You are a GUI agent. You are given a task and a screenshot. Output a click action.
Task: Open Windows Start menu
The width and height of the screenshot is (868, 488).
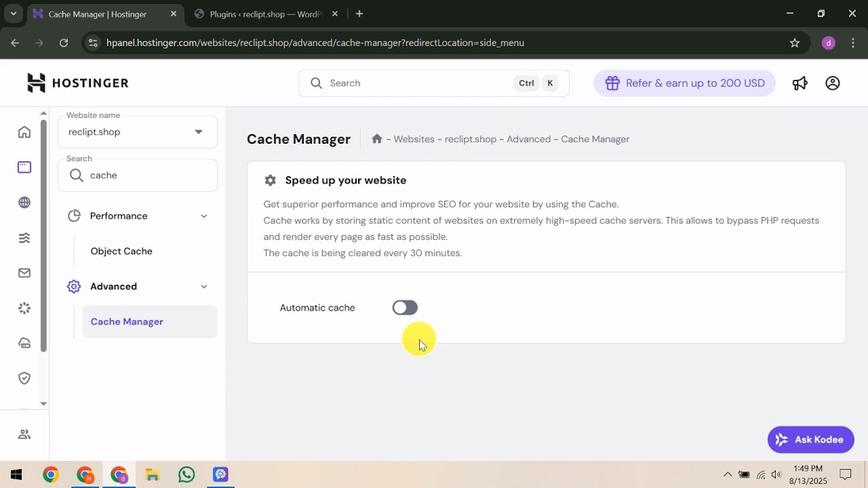tap(16, 474)
